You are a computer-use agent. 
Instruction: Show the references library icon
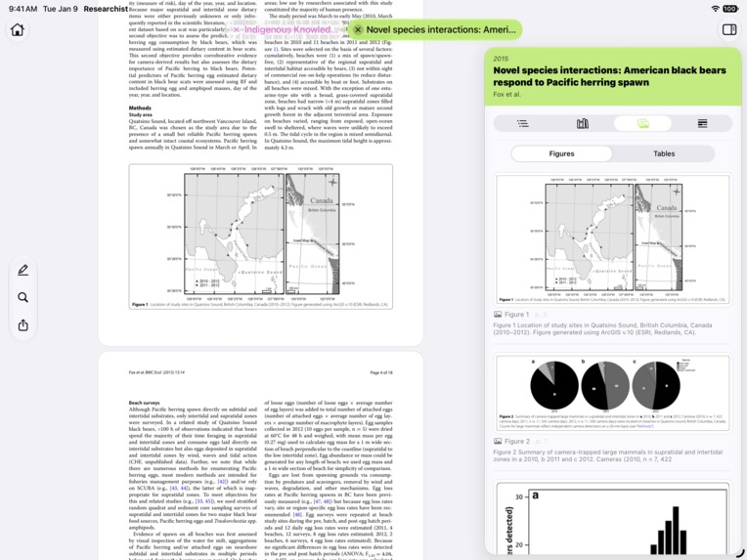pyautogui.click(x=583, y=124)
